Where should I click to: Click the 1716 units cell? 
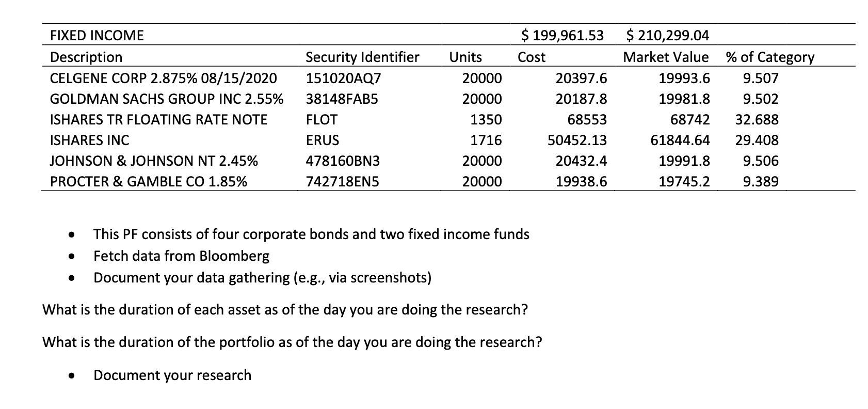click(x=486, y=140)
